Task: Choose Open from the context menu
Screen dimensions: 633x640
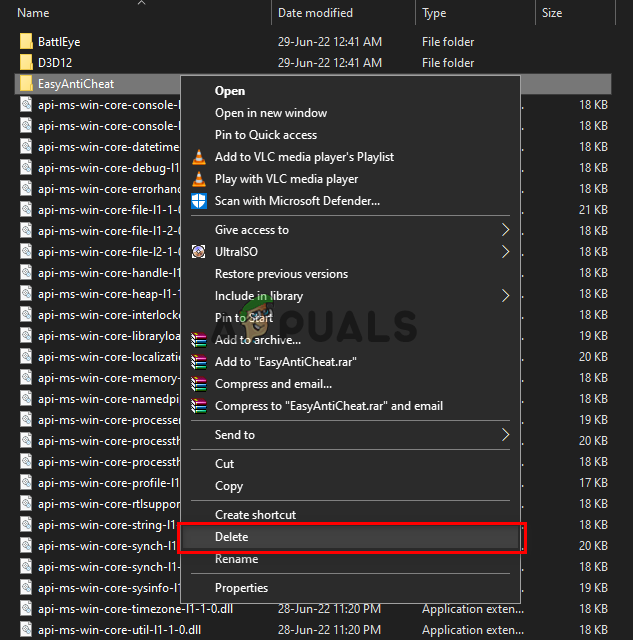Action: pos(230,91)
